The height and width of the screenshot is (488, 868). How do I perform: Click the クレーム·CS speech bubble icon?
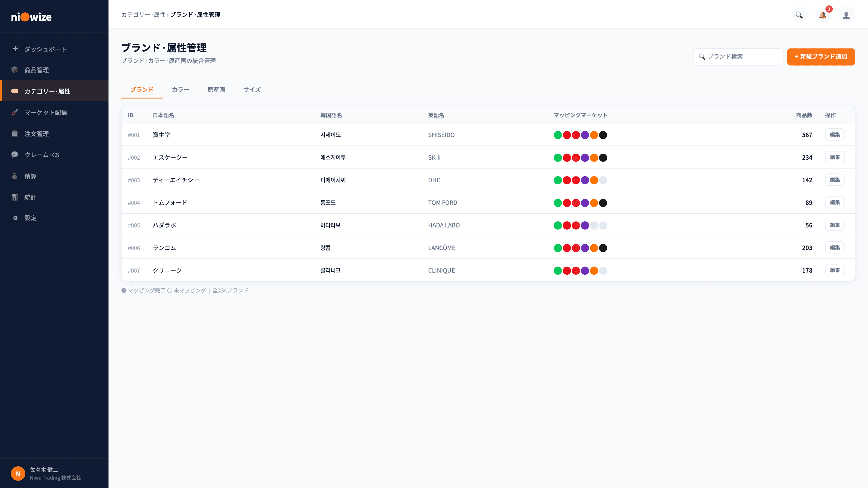[x=14, y=155]
